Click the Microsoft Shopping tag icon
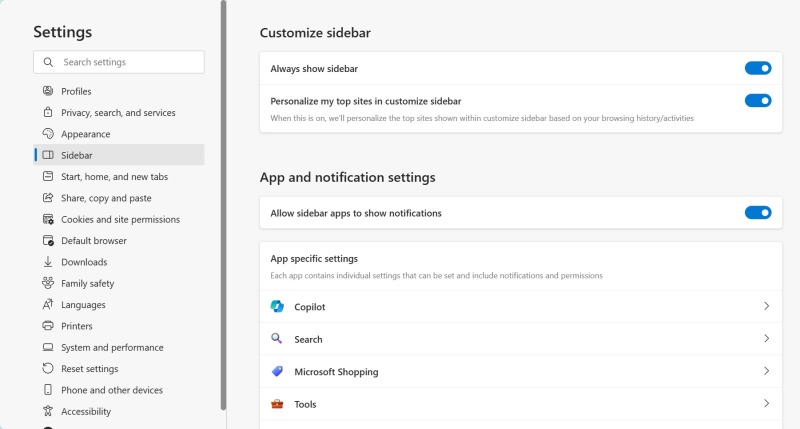The image size is (800, 429). [277, 371]
